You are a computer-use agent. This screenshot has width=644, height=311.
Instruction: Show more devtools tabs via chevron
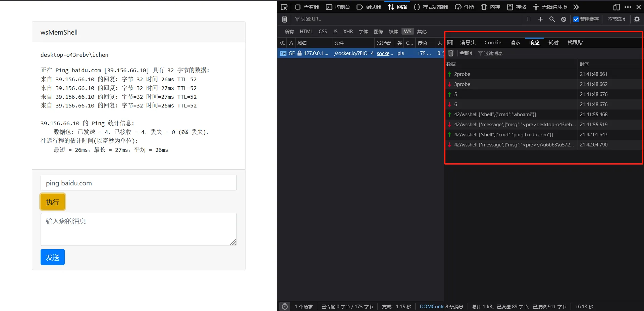pyautogui.click(x=576, y=7)
